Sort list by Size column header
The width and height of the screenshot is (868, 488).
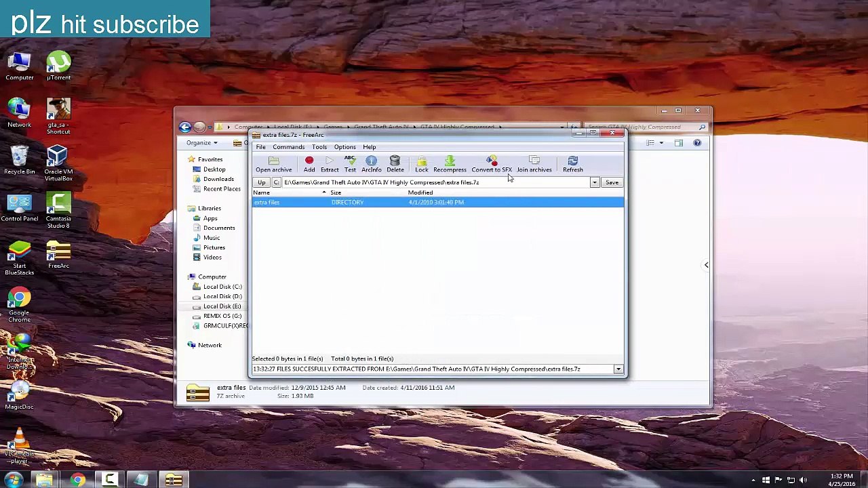[x=368, y=192]
